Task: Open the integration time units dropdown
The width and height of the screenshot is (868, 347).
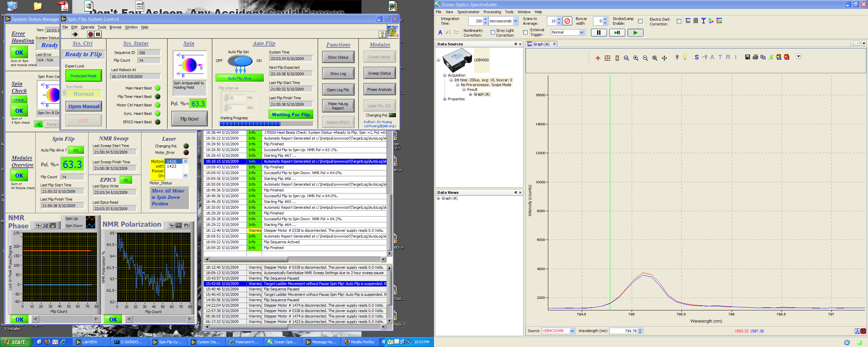Action: point(515,21)
